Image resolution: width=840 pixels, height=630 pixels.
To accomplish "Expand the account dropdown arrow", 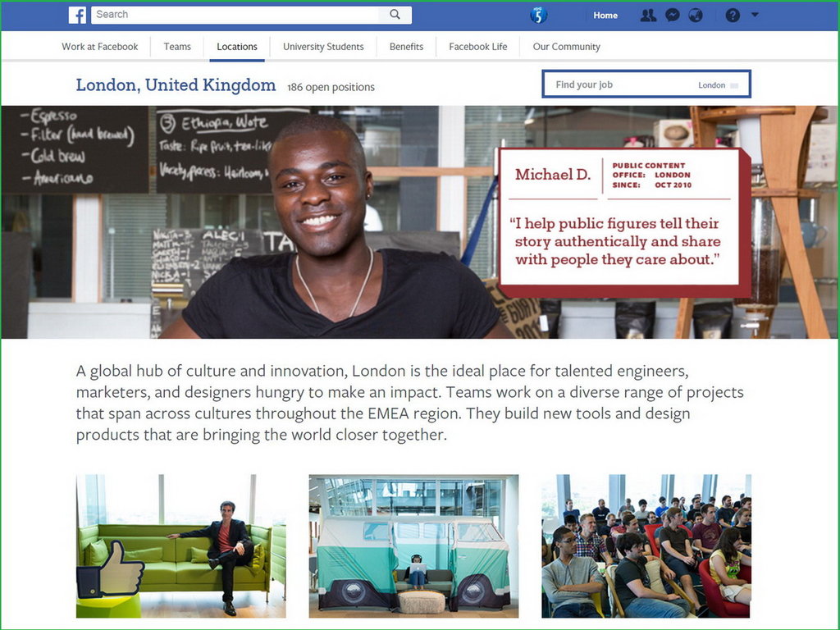I will tap(755, 15).
